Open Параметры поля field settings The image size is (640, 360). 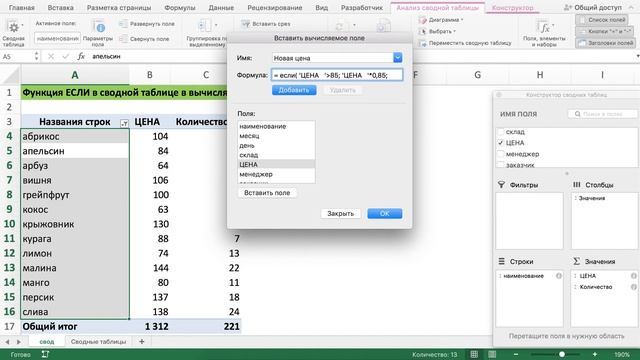coord(98,33)
